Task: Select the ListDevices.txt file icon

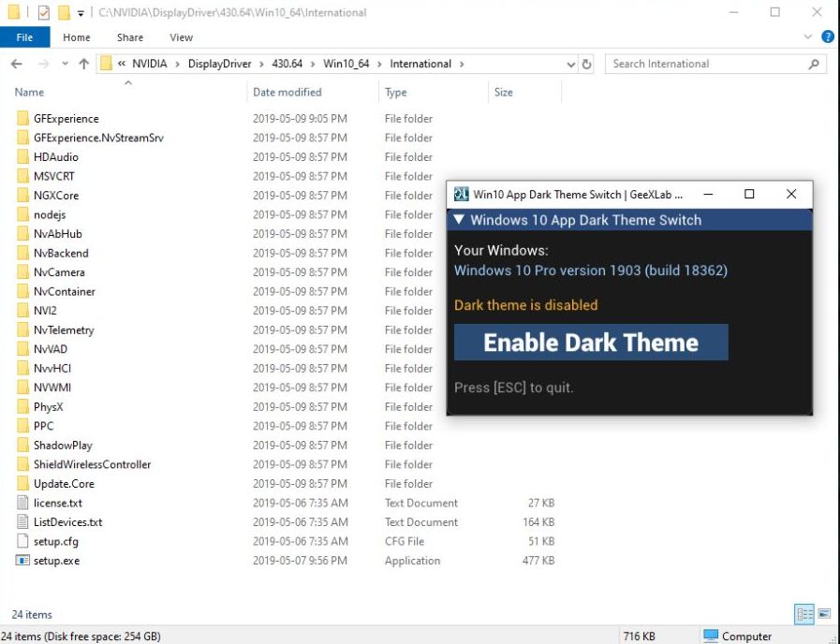Action: 23,522
